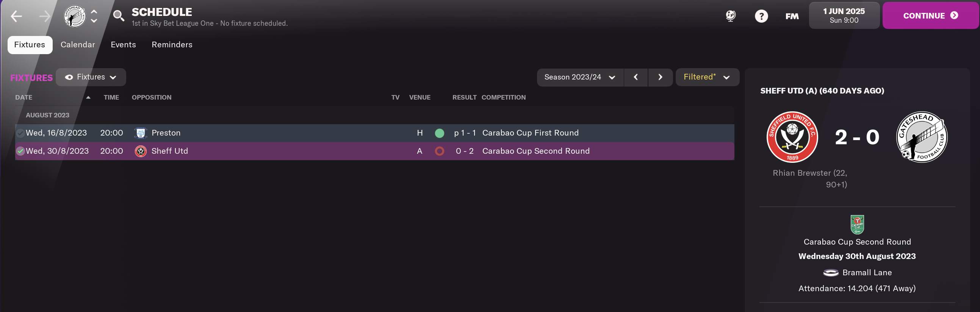Open the Filtered* dropdown
The image size is (980, 312).
coord(707,77)
